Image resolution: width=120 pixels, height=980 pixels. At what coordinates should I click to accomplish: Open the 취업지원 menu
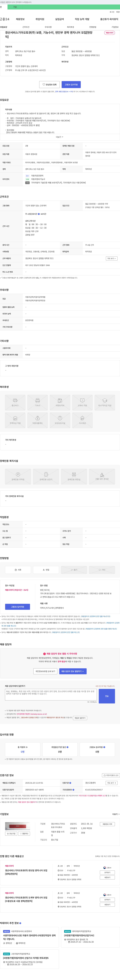pos(40,19)
